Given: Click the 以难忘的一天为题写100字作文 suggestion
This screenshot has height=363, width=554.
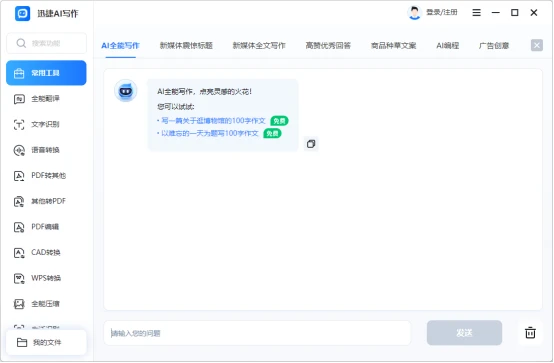Looking at the screenshot, I should [210, 133].
